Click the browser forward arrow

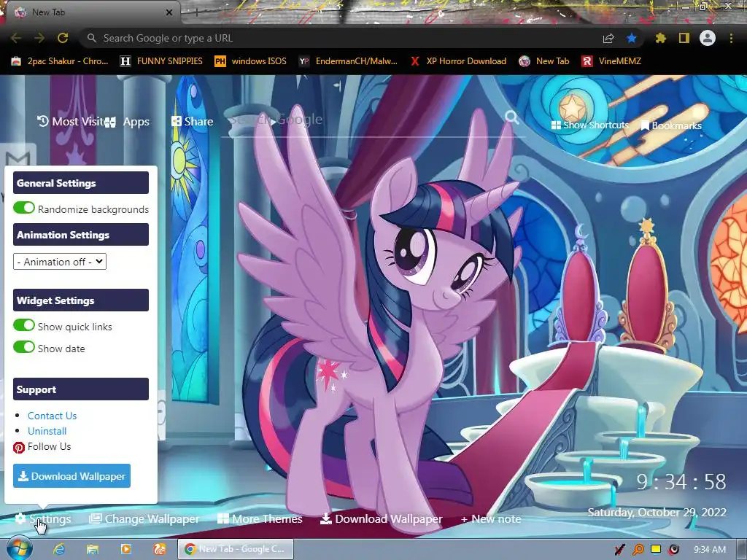click(39, 38)
